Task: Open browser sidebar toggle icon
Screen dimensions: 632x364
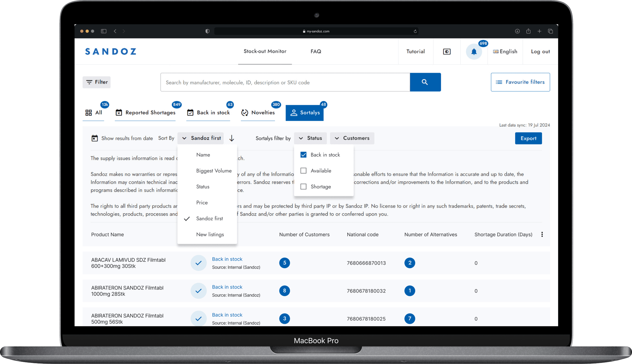Action: click(x=104, y=31)
